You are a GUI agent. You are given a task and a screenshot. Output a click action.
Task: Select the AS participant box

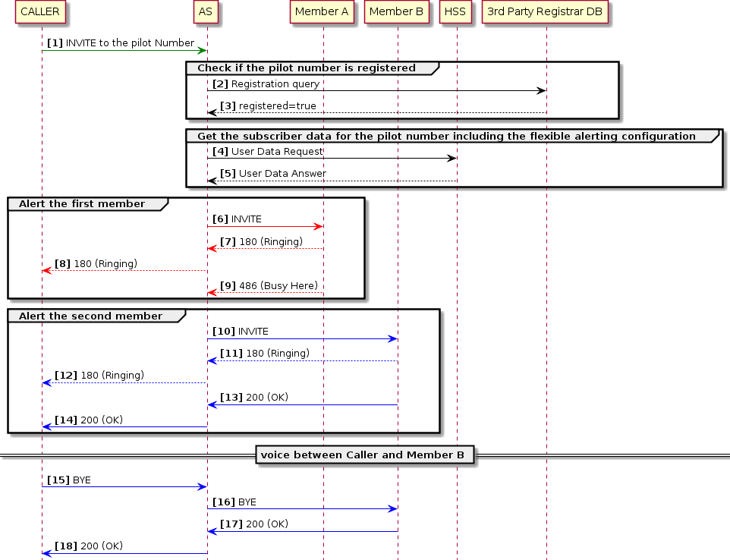(x=205, y=12)
